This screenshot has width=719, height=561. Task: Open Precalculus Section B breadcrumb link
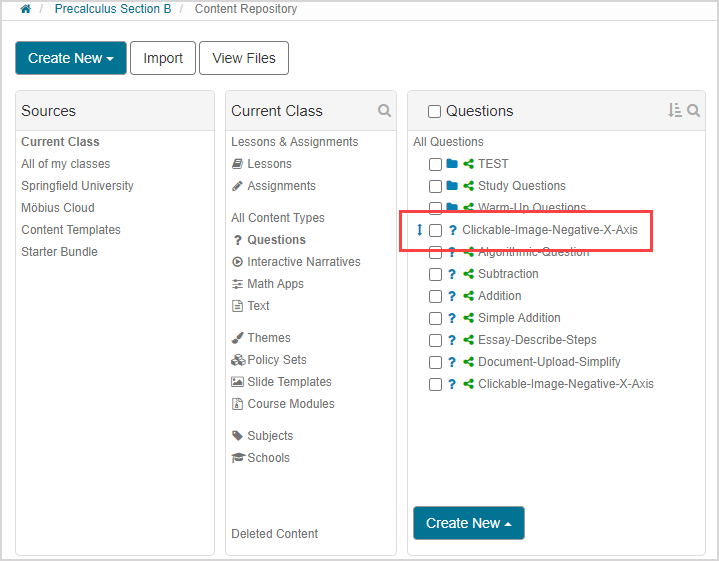pyautogui.click(x=112, y=9)
